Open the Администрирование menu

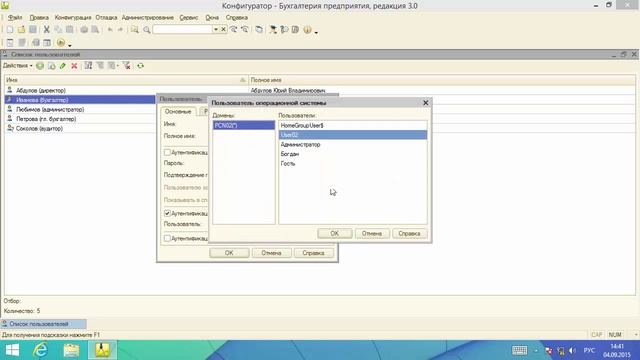coord(148,18)
